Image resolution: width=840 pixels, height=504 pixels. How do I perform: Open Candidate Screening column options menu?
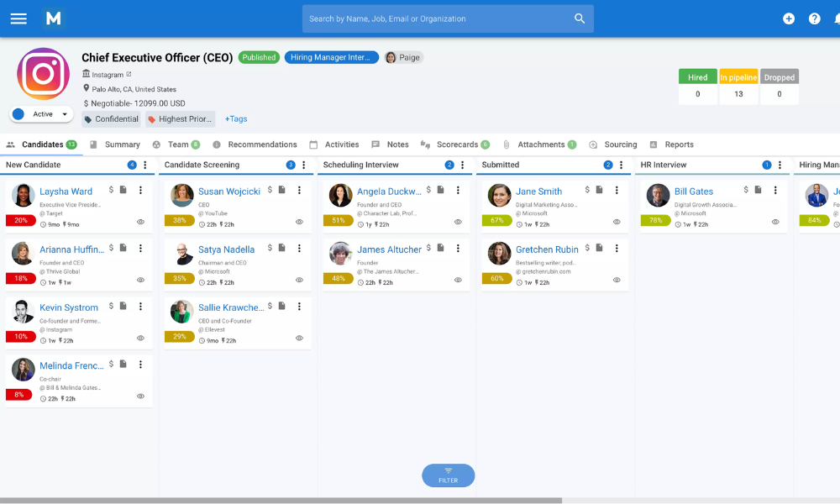click(304, 165)
